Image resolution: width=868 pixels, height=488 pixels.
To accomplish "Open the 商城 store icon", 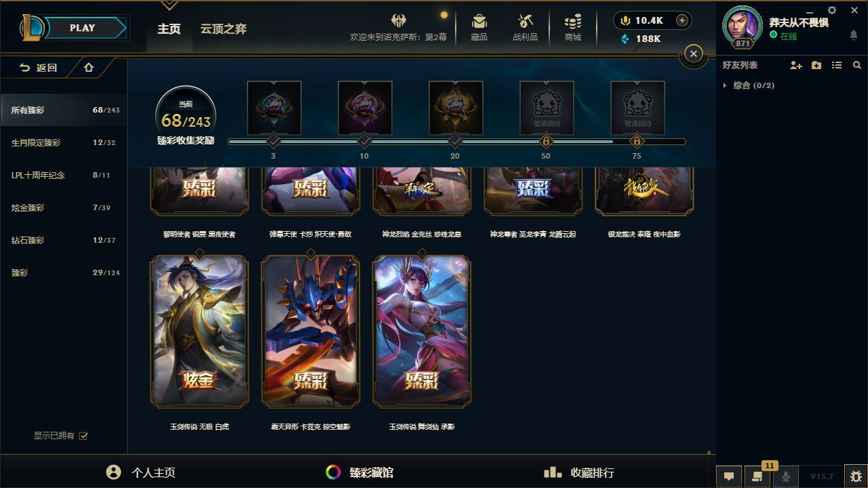I will 573,27.
